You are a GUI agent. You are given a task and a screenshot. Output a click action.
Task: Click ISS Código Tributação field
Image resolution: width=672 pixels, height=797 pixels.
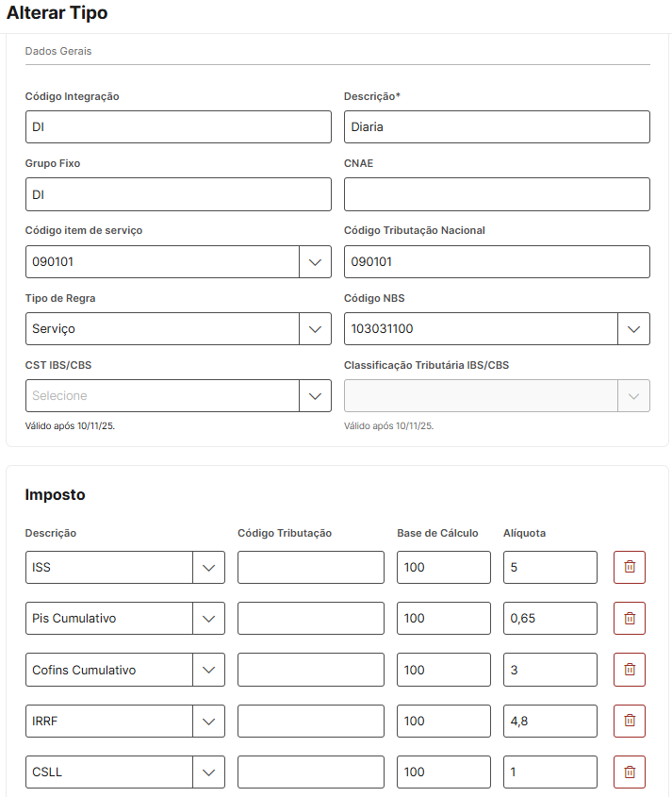(311, 568)
